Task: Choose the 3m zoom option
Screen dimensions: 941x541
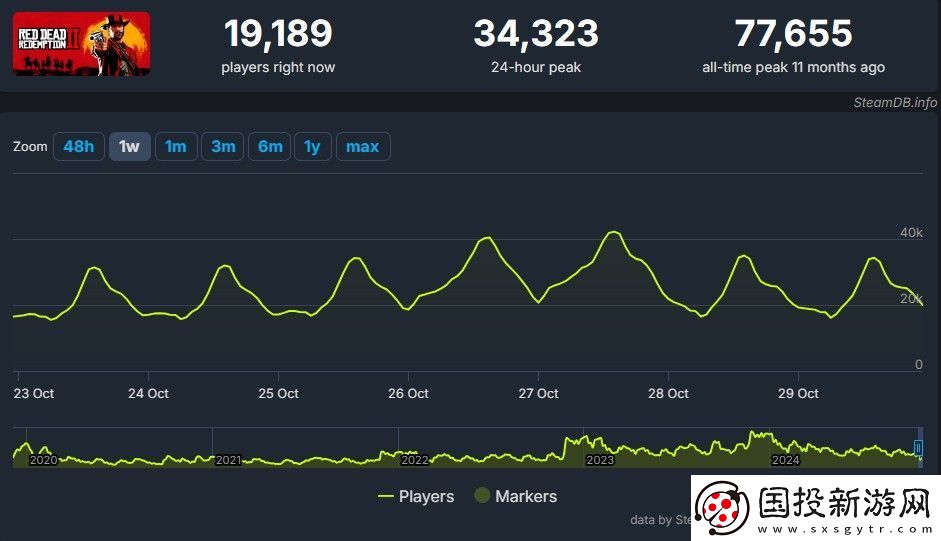Action: point(223,147)
